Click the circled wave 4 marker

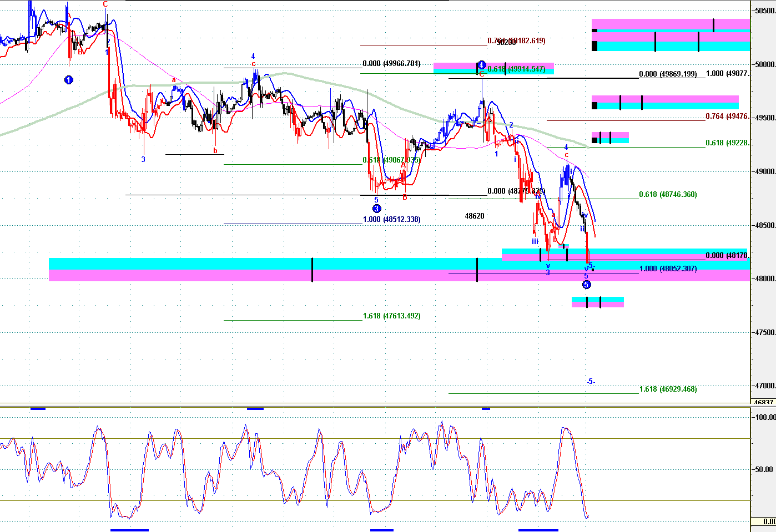point(482,65)
